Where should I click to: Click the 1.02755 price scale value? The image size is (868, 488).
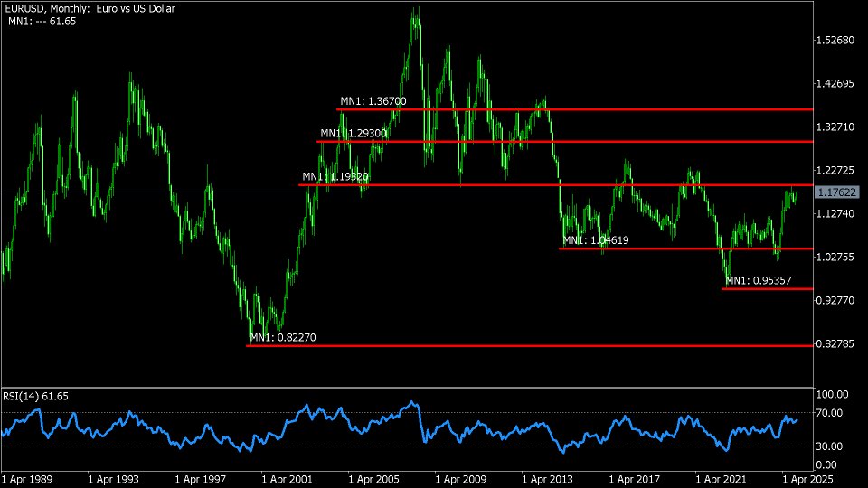(835, 257)
